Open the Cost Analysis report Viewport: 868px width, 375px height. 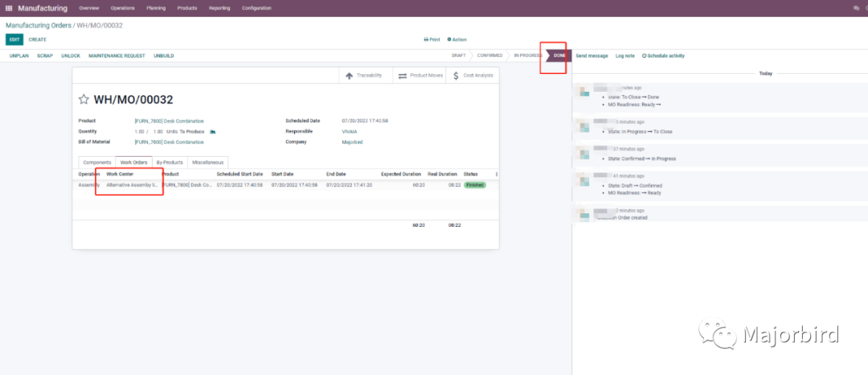point(473,76)
